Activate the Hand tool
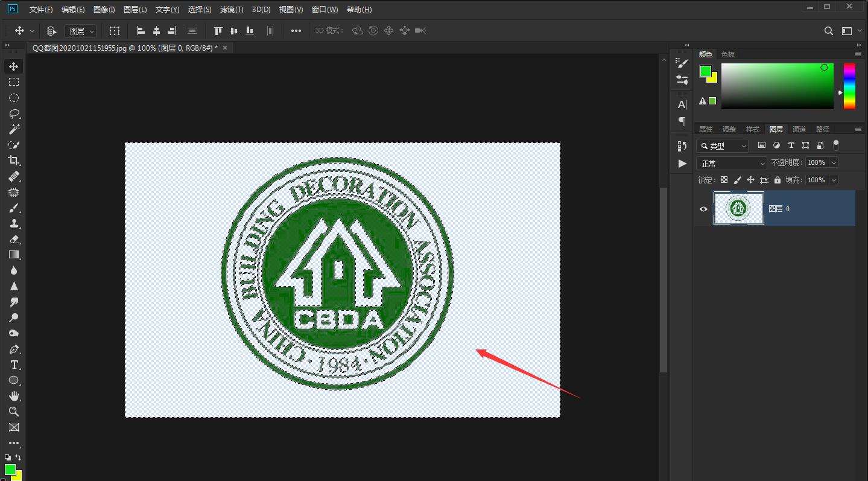Screen dimensions: 868x481 pos(14,396)
